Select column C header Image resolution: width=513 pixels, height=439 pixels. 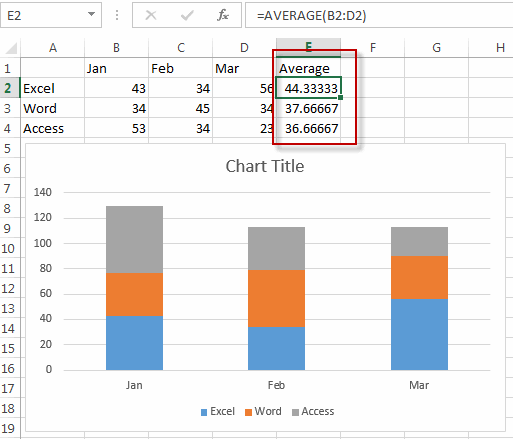coord(180,48)
